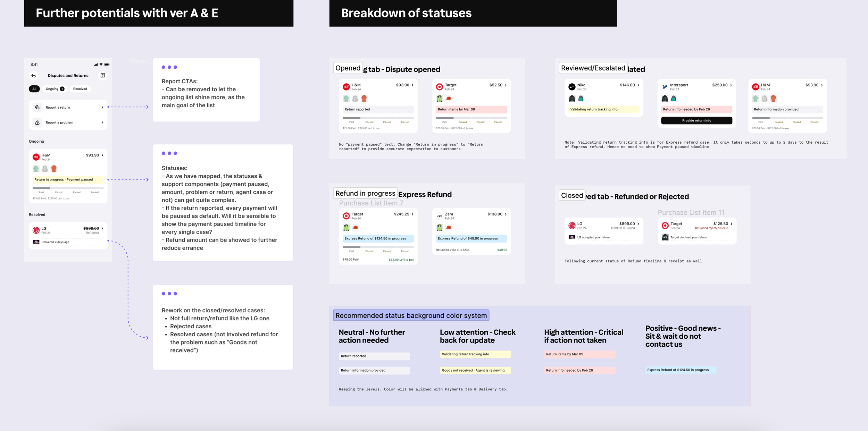Expand the Report a problem chevron
The height and width of the screenshot is (431, 868).
102,122
